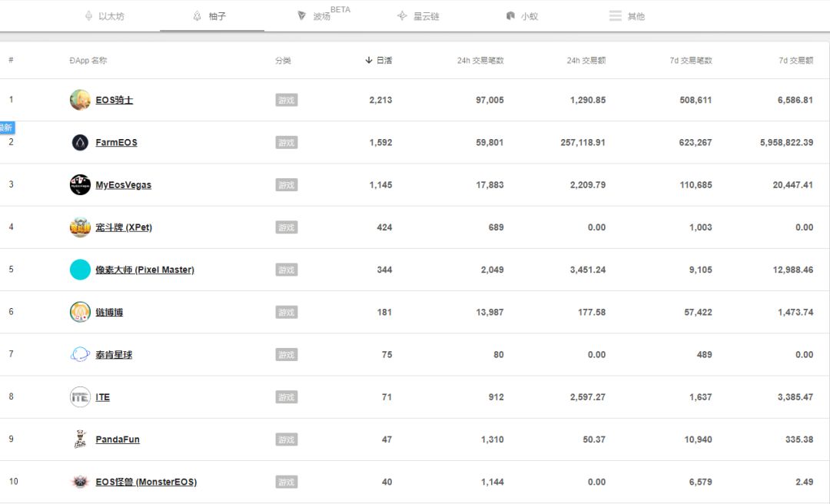The height and width of the screenshot is (504, 830).
Task: Open the EOS怪兽 (MonsterEOS) link
Action: [x=146, y=482]
